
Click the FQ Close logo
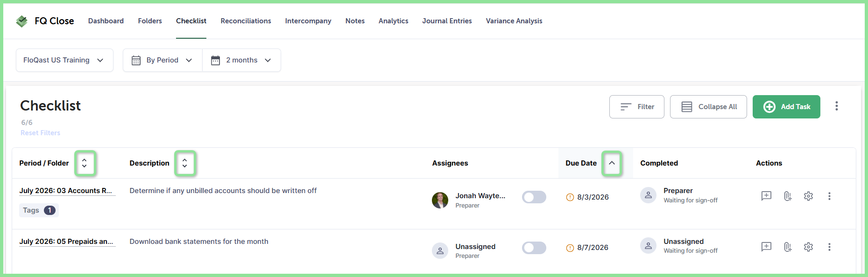click(x=45, y=21)
